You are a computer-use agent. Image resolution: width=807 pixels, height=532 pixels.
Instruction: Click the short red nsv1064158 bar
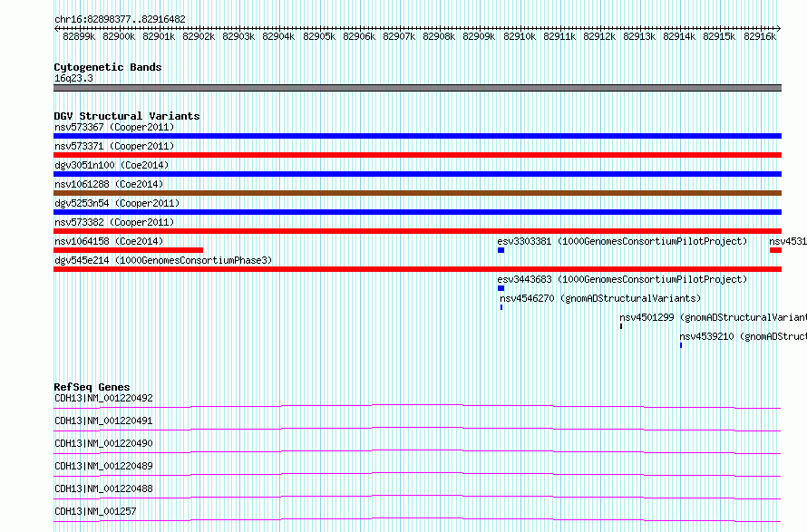click(128, 250)
